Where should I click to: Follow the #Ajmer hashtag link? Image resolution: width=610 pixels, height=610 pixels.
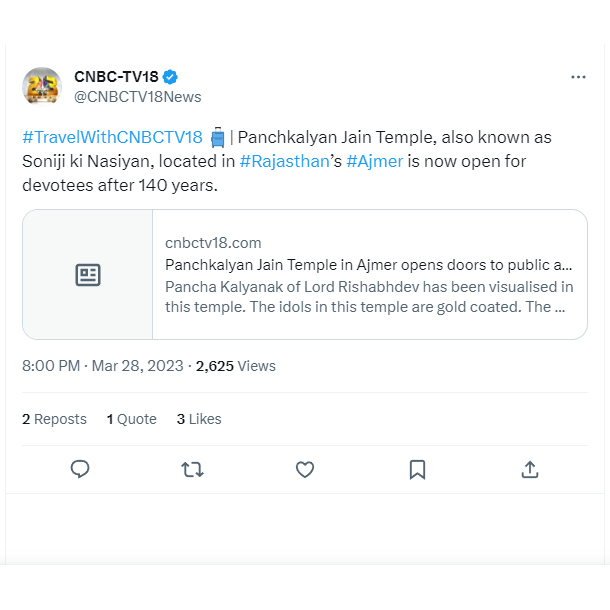pos(375,161)
